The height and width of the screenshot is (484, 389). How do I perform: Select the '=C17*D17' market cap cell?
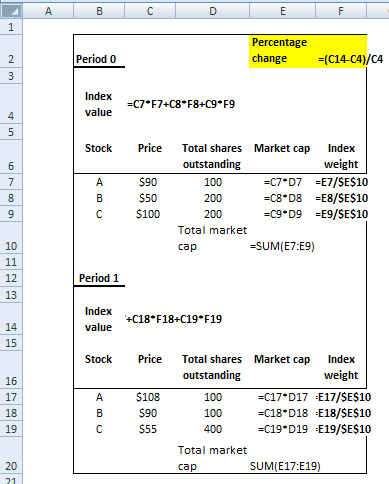(x=282, y=397)
